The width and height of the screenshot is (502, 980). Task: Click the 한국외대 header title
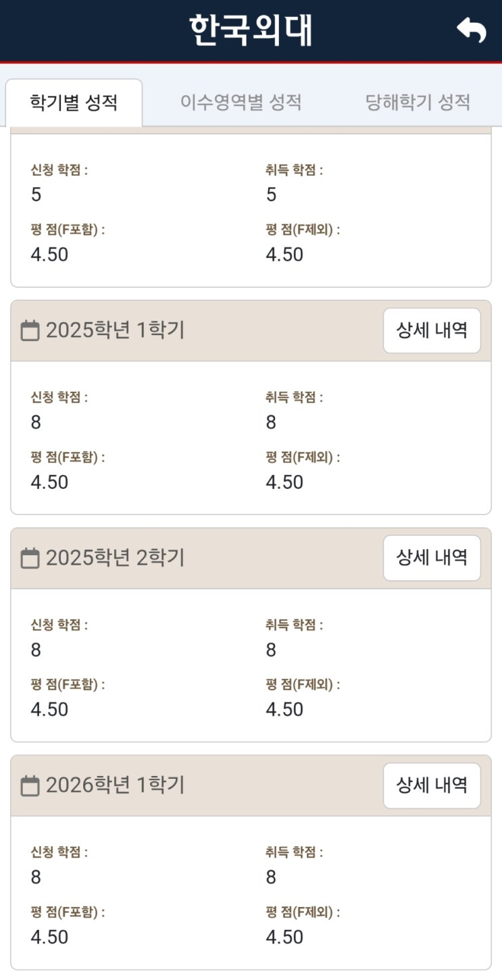[x=251, y=30]
